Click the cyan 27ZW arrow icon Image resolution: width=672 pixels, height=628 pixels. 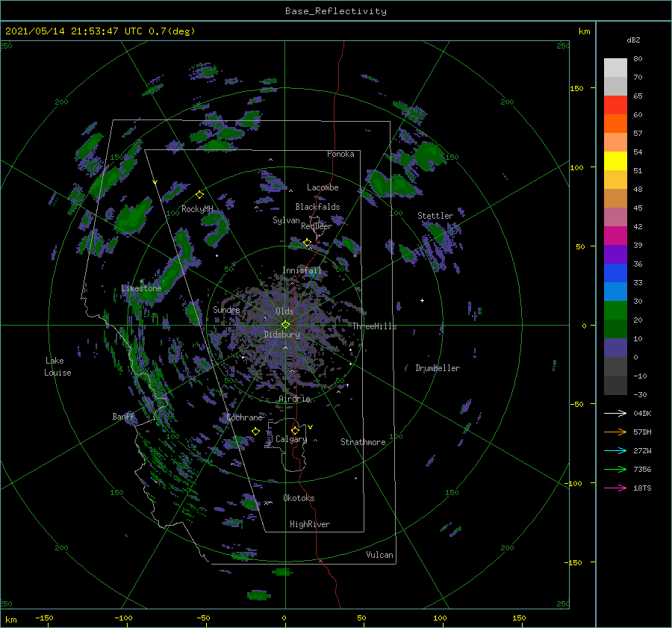click(615, 450)
